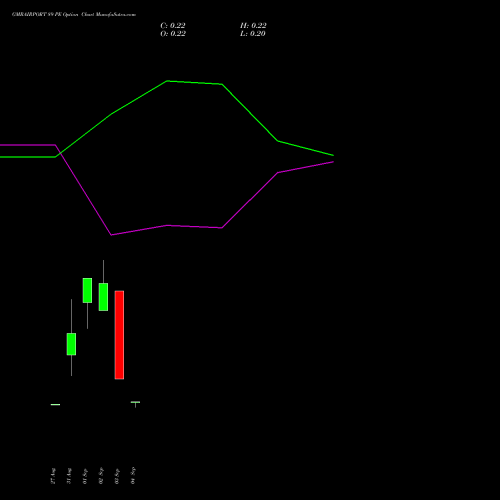Screen dimensions: 500x500
Task: Select the high value 'H: 0.22'
Action: [x=253, y=26]
